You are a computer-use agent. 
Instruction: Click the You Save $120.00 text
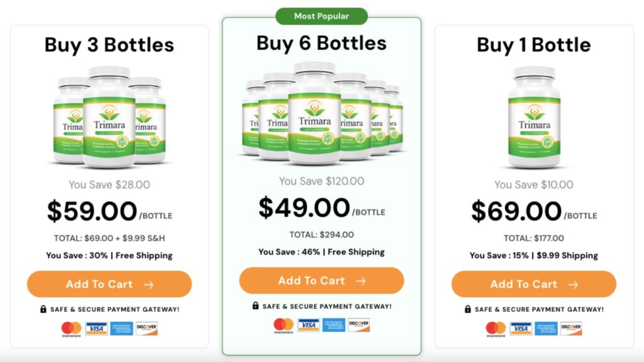(x=322, y=181)
